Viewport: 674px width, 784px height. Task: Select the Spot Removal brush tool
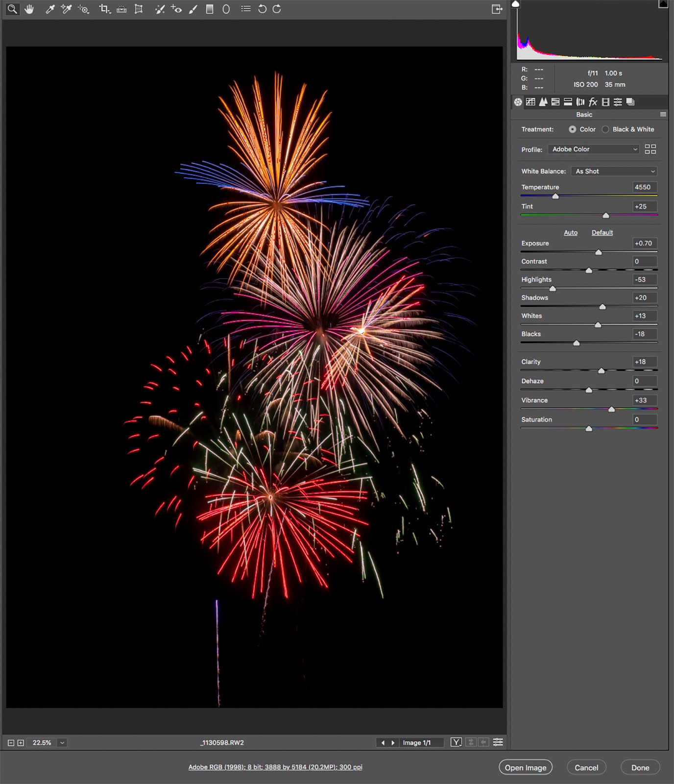160,9
